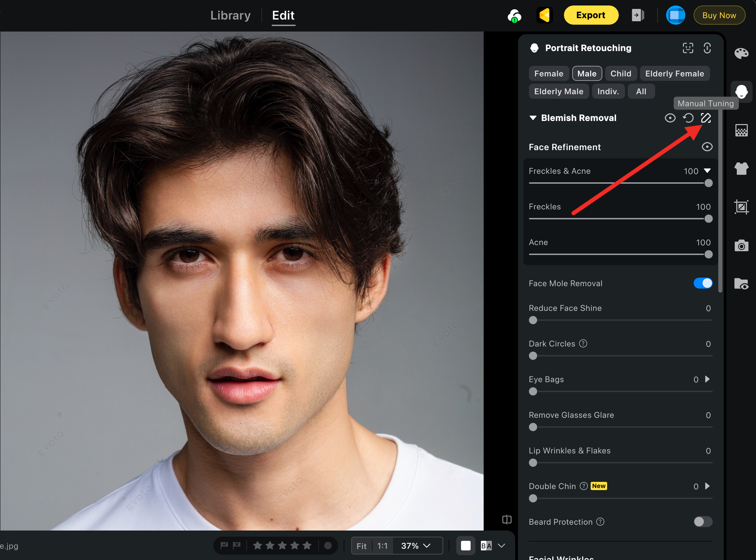
Task: Hide Face Refinement with eye icon
Action: [707, 147]
